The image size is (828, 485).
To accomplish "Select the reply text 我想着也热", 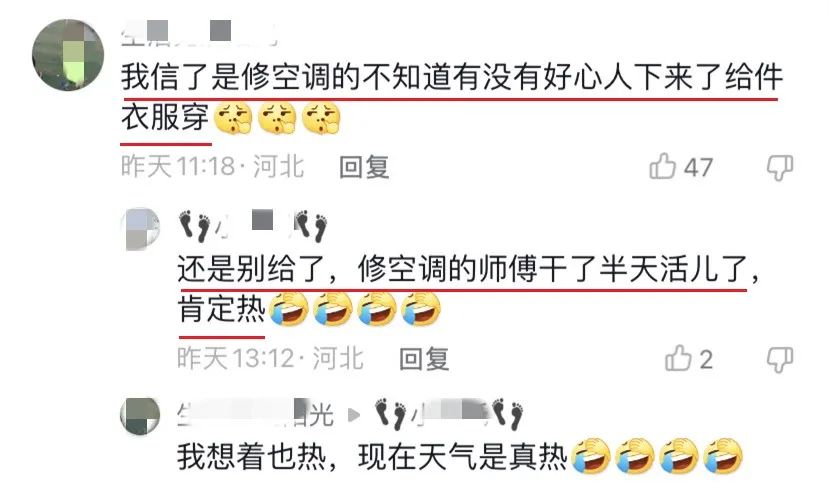I will pyautogui.click(x=250, y=457).
